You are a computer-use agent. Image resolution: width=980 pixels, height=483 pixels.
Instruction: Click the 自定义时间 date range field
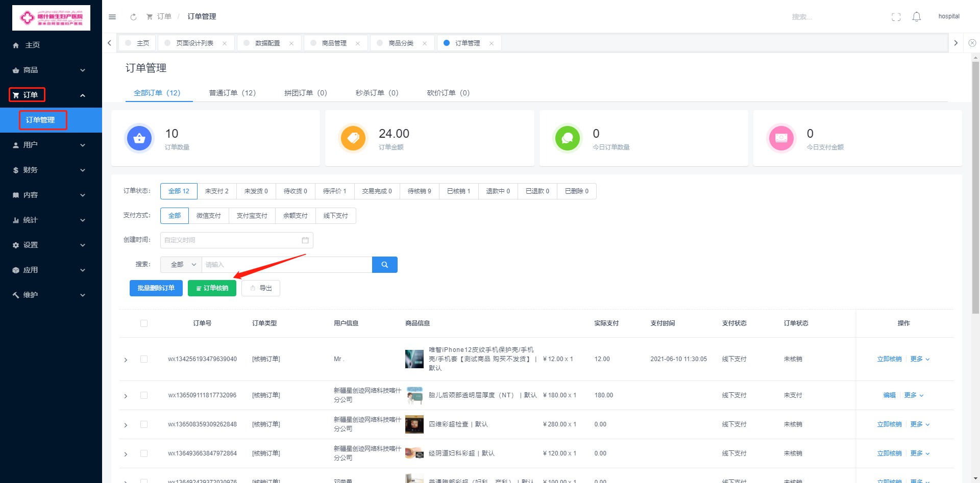(237, 240)
